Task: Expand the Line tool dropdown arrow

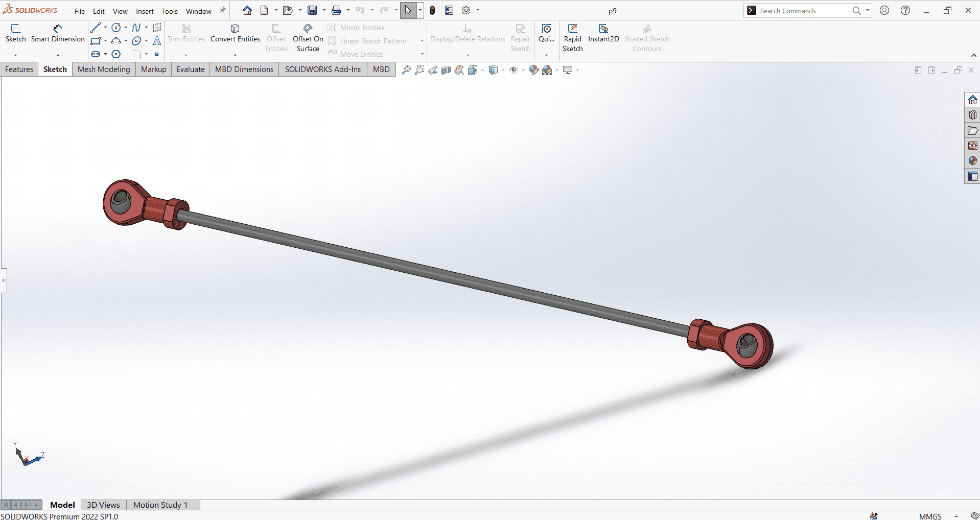Action: click(x=105, y=28)
